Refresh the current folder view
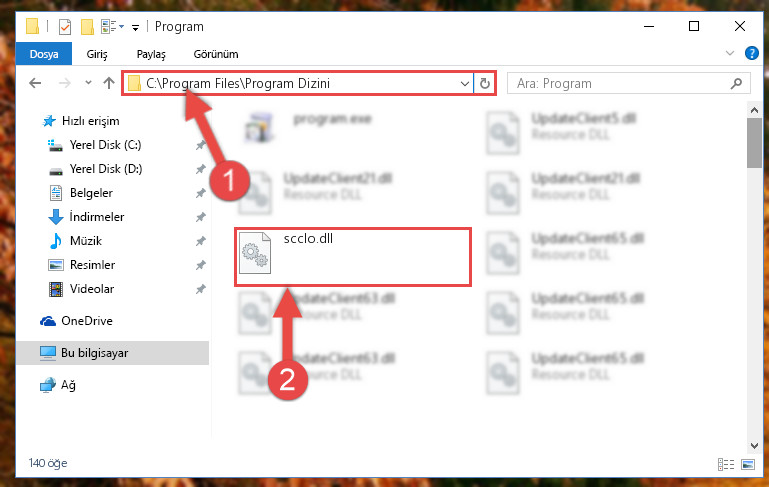The width and height of the screenshot is (769, 487). tap(485, 83)
